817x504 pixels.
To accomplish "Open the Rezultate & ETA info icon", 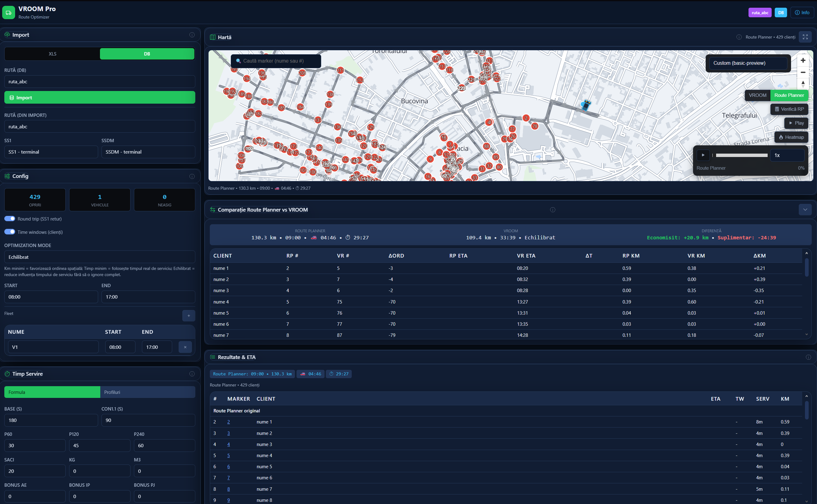I will 808,357.
